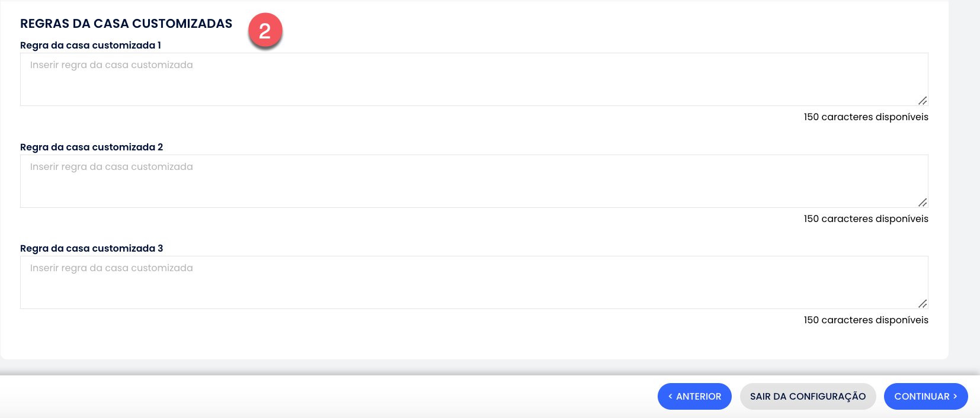Screen dimensions: 980x418
Task: Click the characters available text below rule 3
Action: 866,320
